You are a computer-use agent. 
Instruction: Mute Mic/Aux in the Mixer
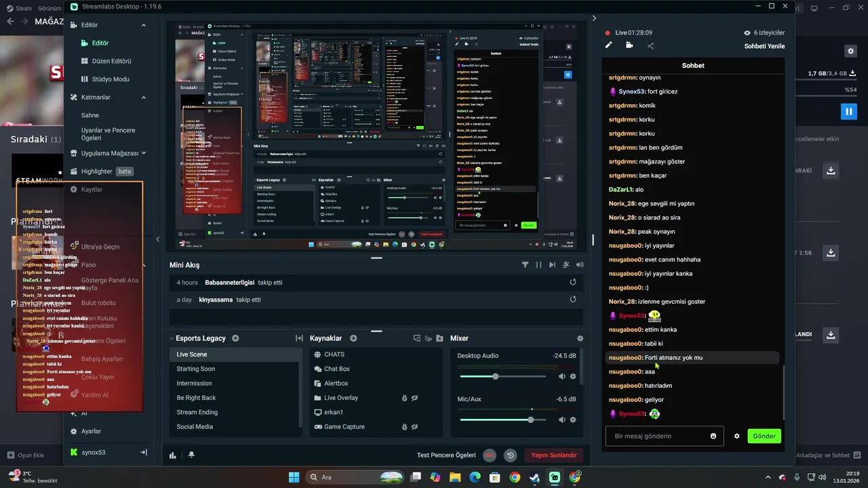click(561, 420)
